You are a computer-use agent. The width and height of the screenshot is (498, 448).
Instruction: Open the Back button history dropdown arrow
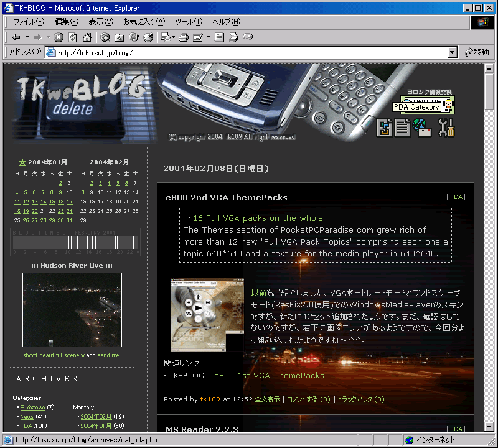(x=27, y=37)
